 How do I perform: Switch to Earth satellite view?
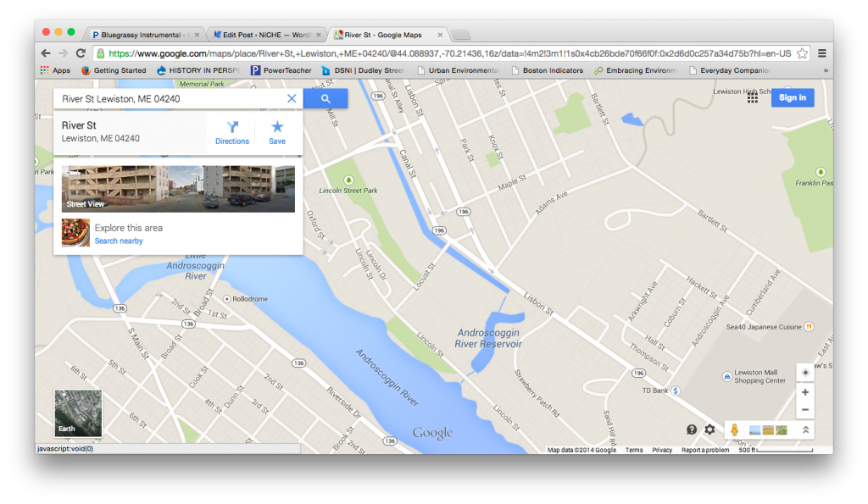[78, 413]
